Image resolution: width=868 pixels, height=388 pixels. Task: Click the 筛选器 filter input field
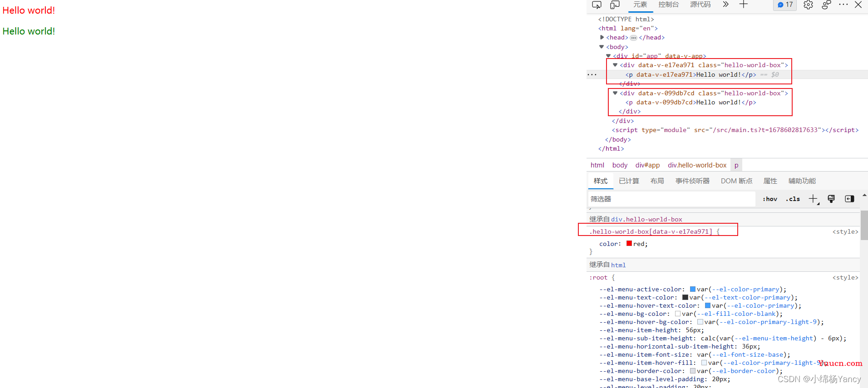pyautogui.click(x=671, y=199)
